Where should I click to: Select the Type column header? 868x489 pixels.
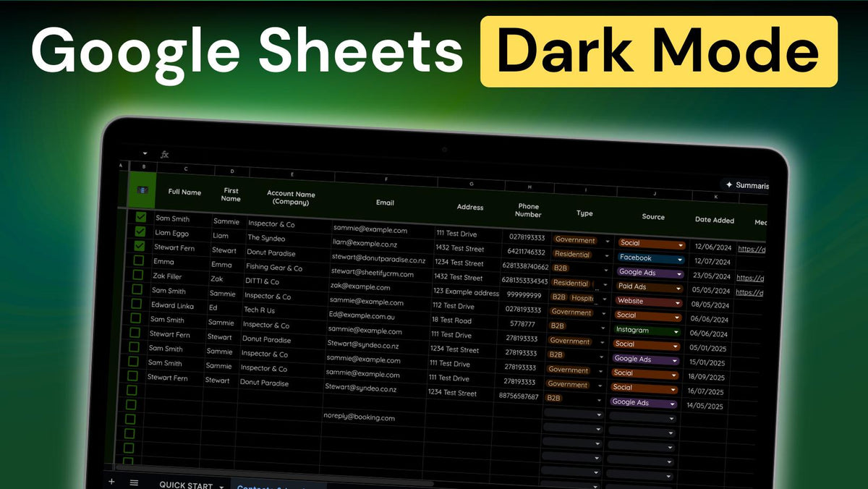[584, 213]
